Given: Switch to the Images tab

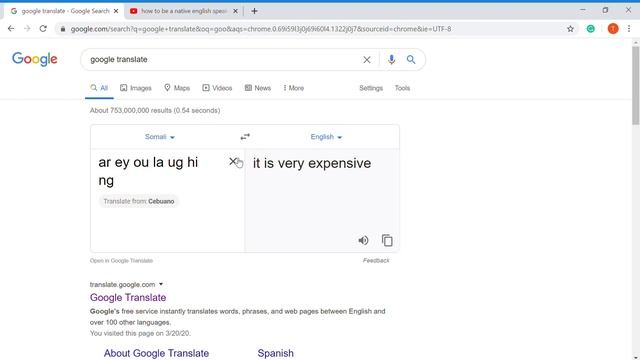Looking at the screenshot, I should (x=136, y=88).
